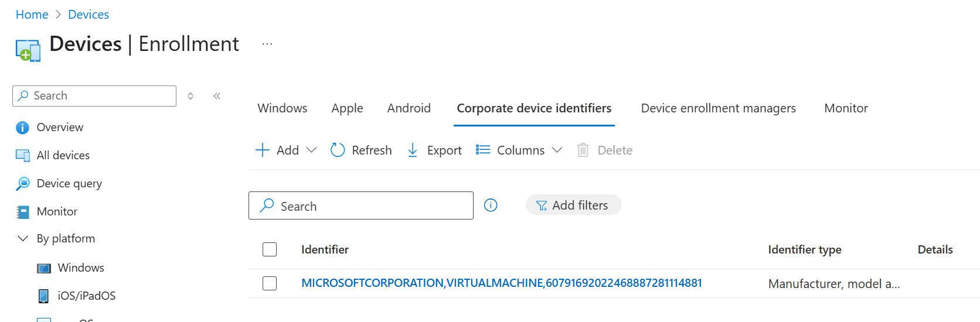Open the sidebar Monitor item
The image size is (980, 322).
57,211
